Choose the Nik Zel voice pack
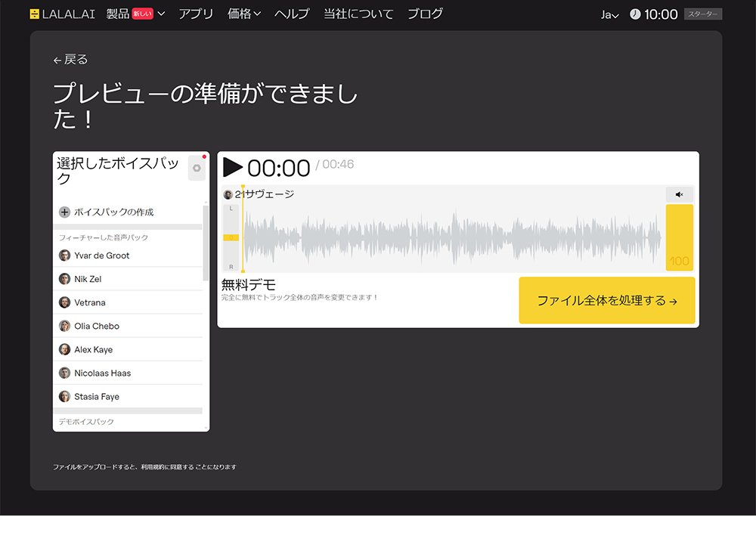 (x=88, y=279)
